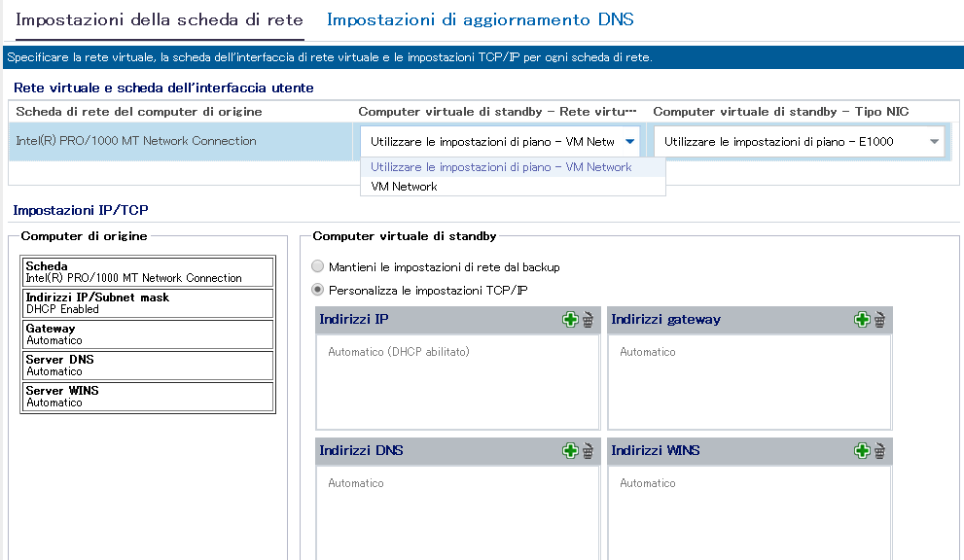Select Gateway Automatico entry in source list
This screenshot has width=964, height=560.
pyautogui.click(x=148, y=334)
